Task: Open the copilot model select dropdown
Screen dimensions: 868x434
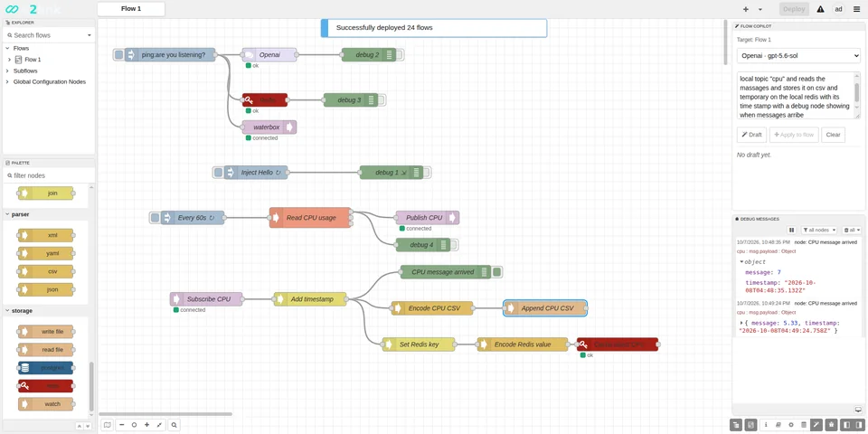Action: [798, 56]
